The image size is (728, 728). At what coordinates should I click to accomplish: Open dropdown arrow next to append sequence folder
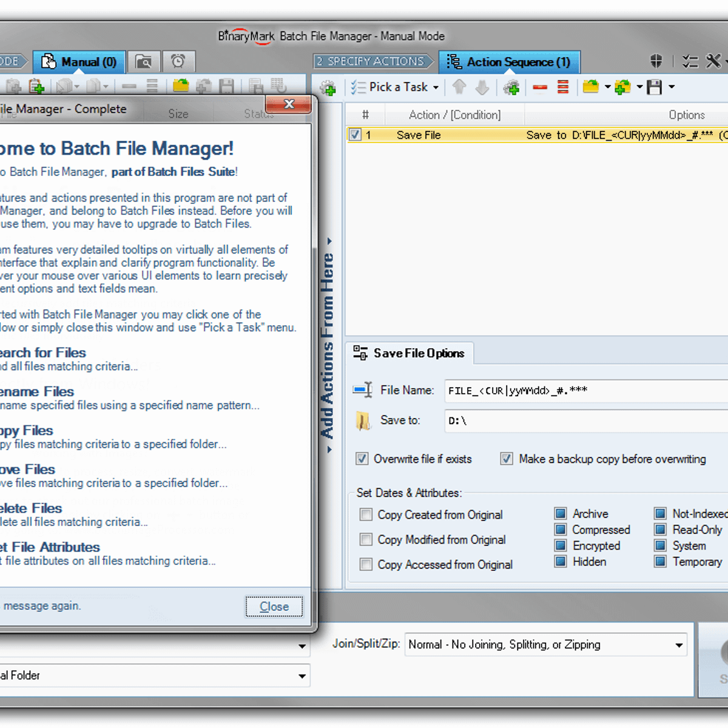coord(639,87)
